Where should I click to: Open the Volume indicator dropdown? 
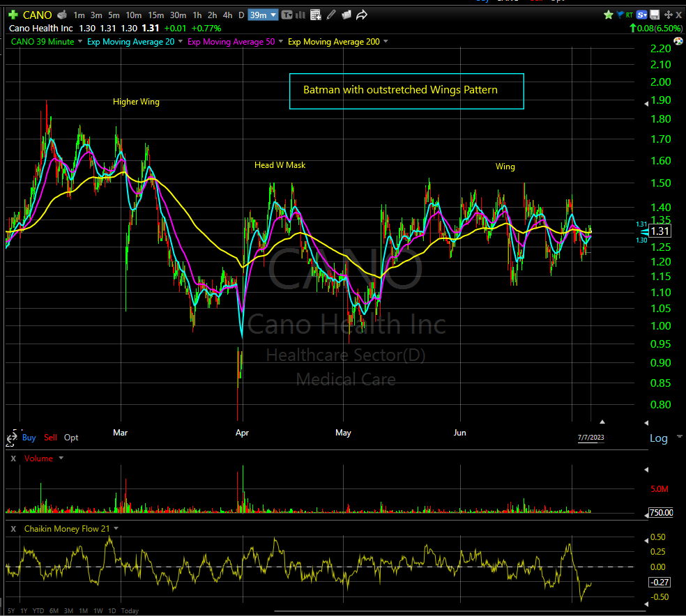point(61,459)
